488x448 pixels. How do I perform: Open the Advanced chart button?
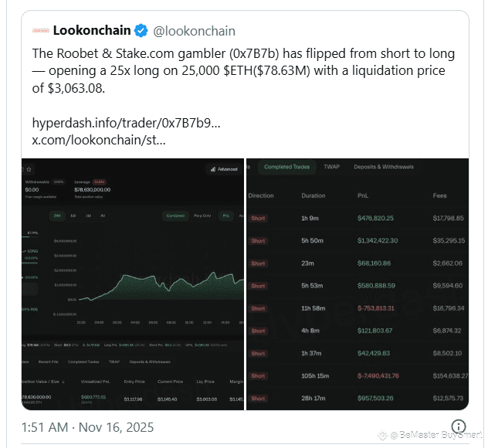[223, 168]
